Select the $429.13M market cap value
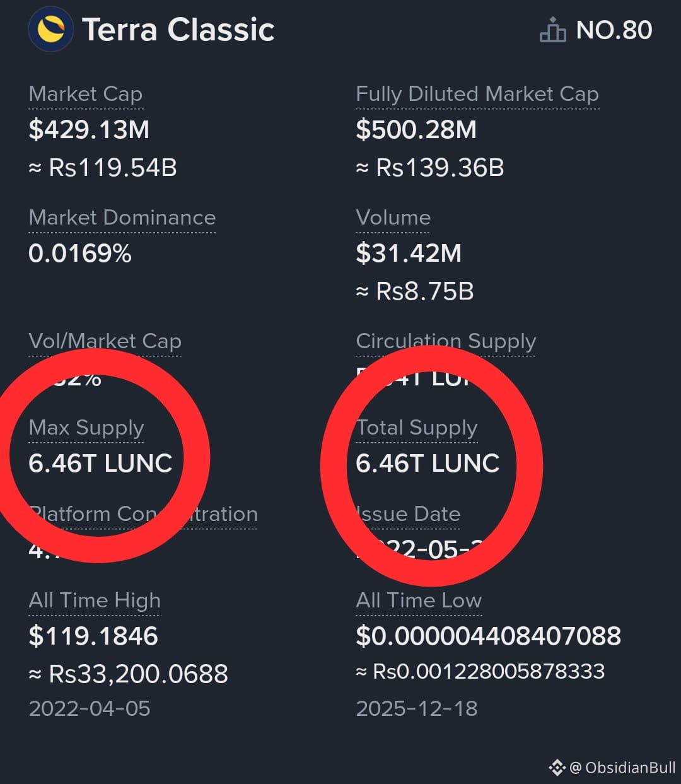Screen dimensions: 681x784 pyautogui.click(x=89, y=130)
